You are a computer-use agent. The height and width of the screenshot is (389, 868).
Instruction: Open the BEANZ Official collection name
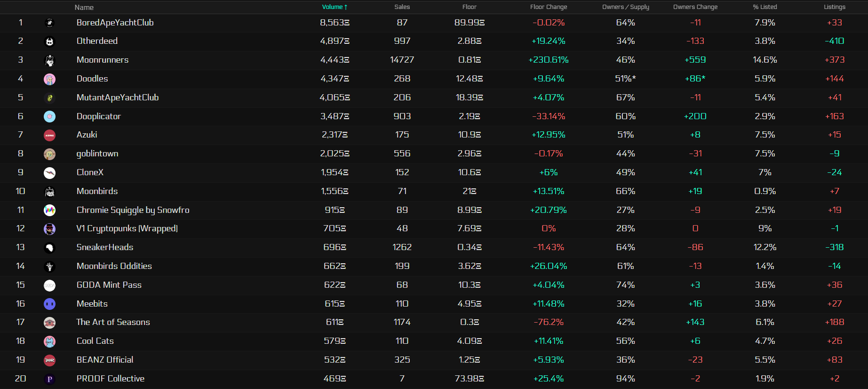(105, 360)
